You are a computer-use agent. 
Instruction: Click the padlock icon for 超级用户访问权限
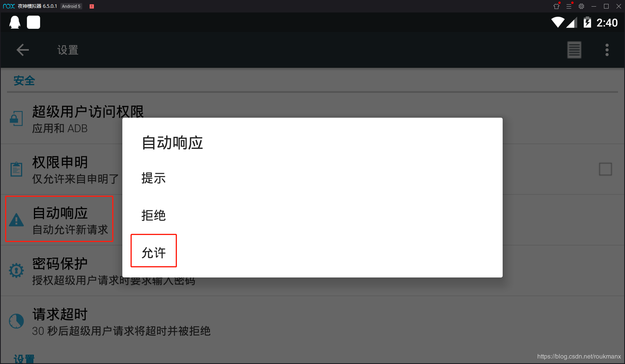[16, 118]
